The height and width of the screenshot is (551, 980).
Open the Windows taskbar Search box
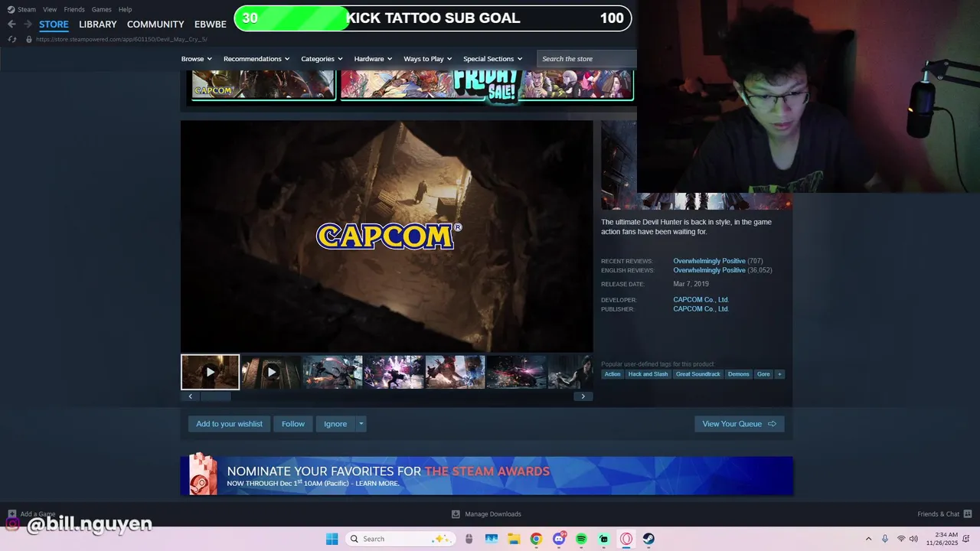(400, 539)
